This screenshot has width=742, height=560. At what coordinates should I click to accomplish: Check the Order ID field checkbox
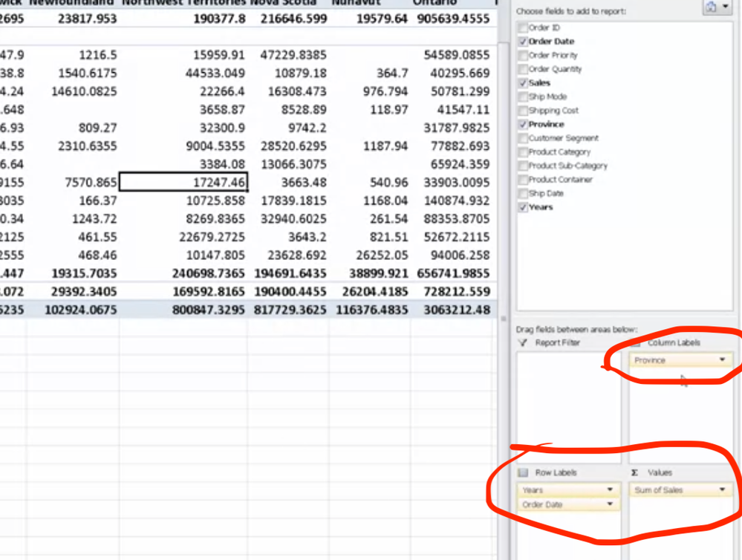pyautogui.click(x=523, y=27)
